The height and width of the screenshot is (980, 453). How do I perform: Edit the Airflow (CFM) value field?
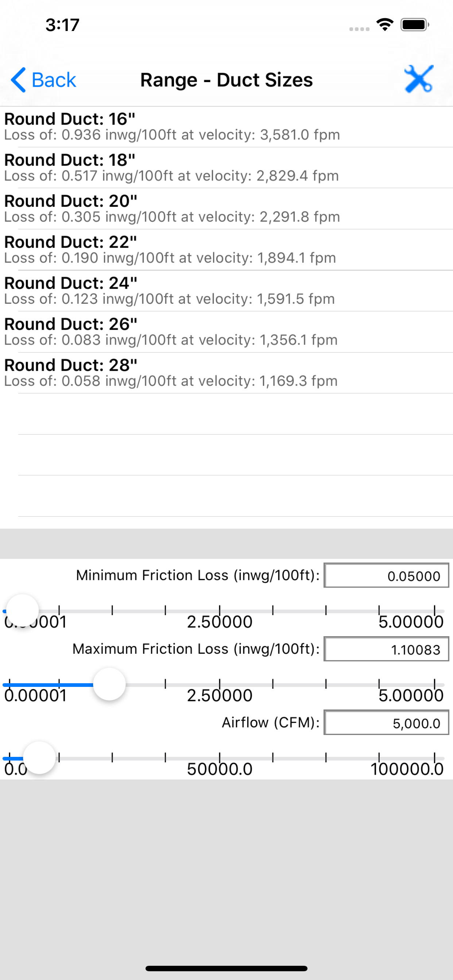[386, 723]
